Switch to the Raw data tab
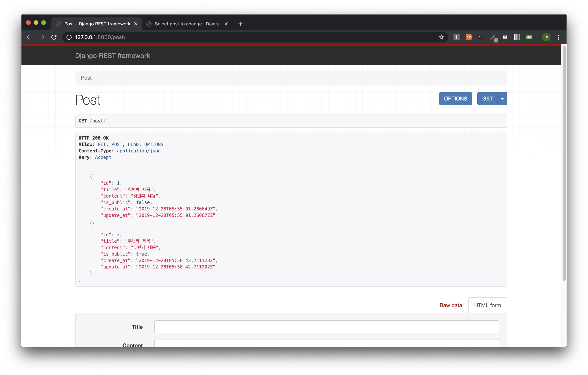Screen dimensions: 588x375 pyautogui.click(x=450, y=305)
